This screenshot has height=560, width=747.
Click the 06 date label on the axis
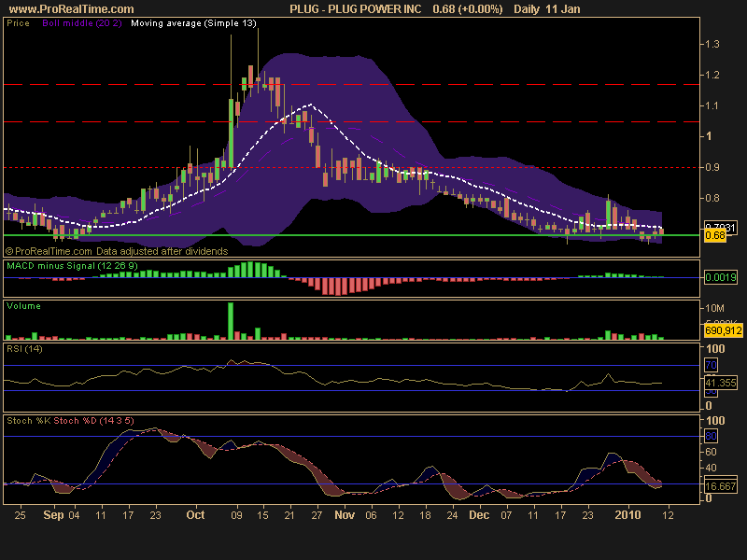371,515
